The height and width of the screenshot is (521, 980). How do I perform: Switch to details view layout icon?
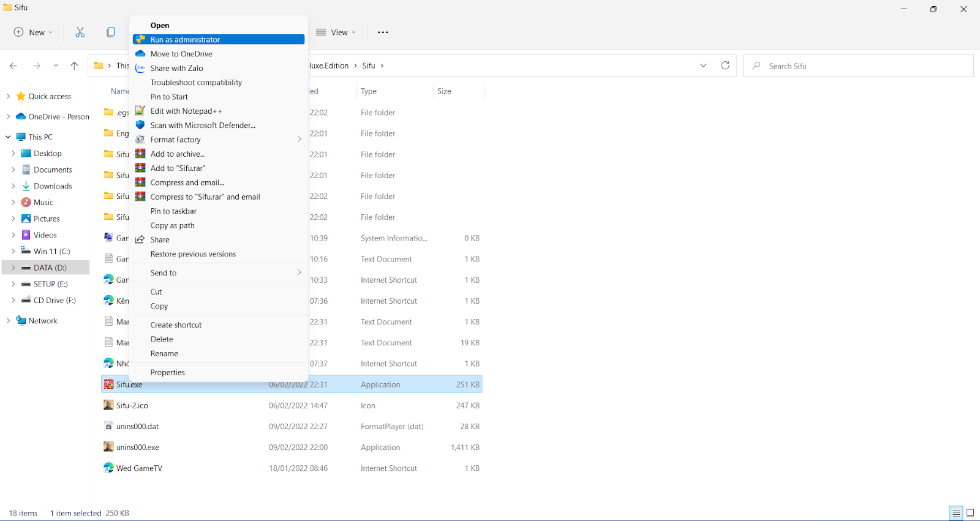[956, 513]
